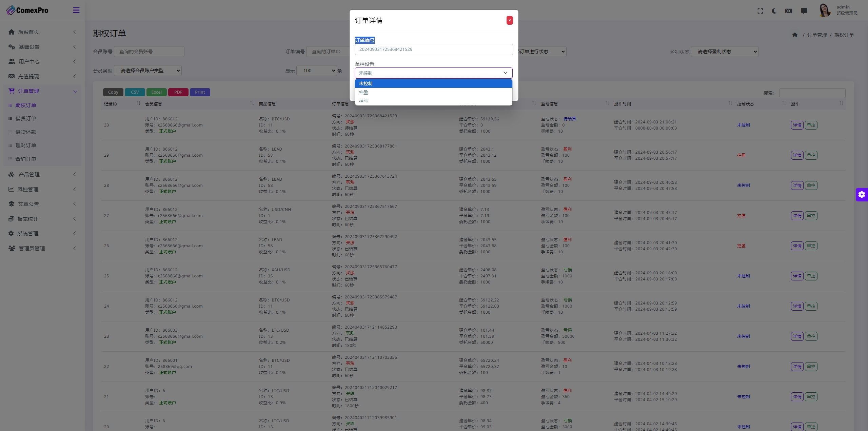Click 单控 button for record 29
This screenshot has width=868, height=431.
(811, 155)
